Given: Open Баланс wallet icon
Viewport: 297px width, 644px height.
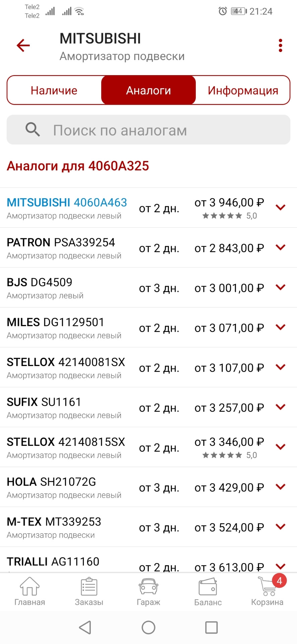Looking at the screenshot, I should click(208, 587).
